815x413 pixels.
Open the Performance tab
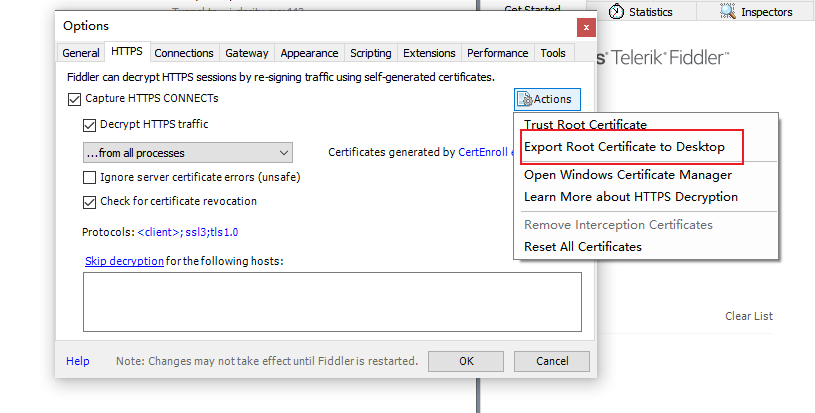497,53
